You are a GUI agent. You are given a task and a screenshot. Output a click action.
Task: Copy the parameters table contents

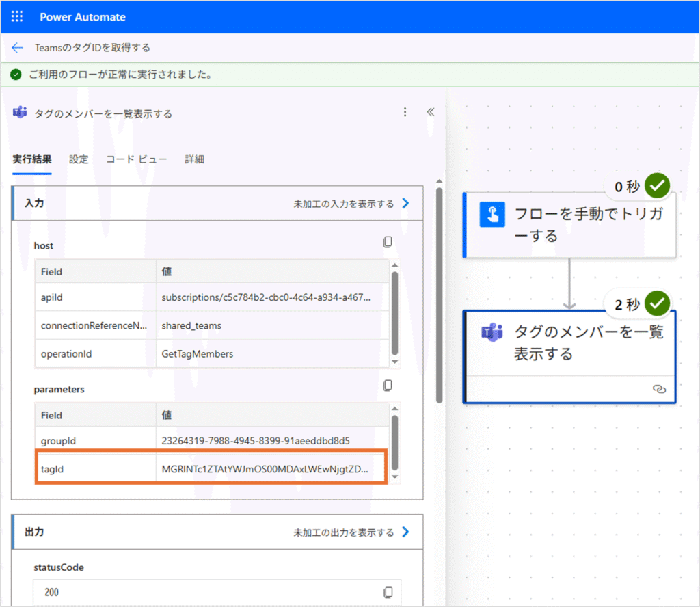388,385
